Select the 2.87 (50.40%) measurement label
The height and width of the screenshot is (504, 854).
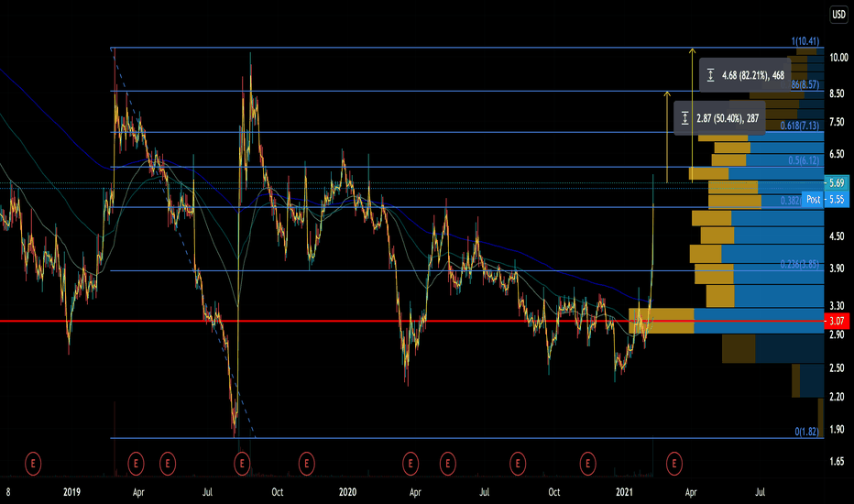[x=719, y=117]
